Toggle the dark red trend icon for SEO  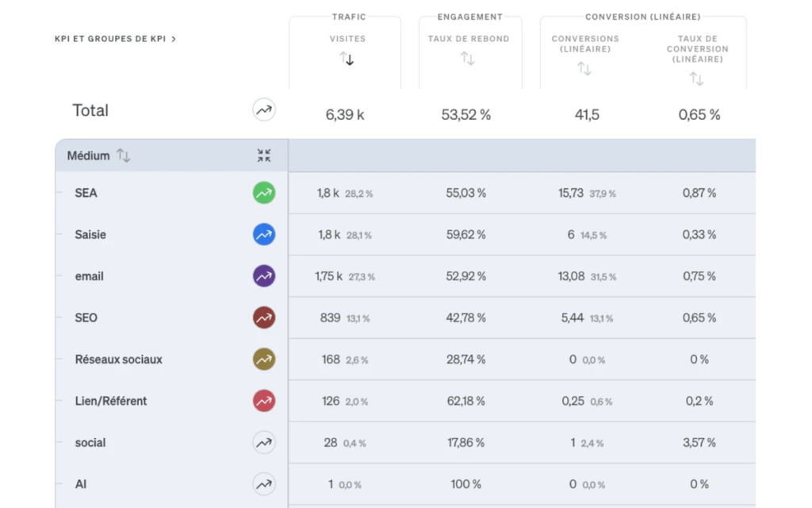tap(263, 317)
